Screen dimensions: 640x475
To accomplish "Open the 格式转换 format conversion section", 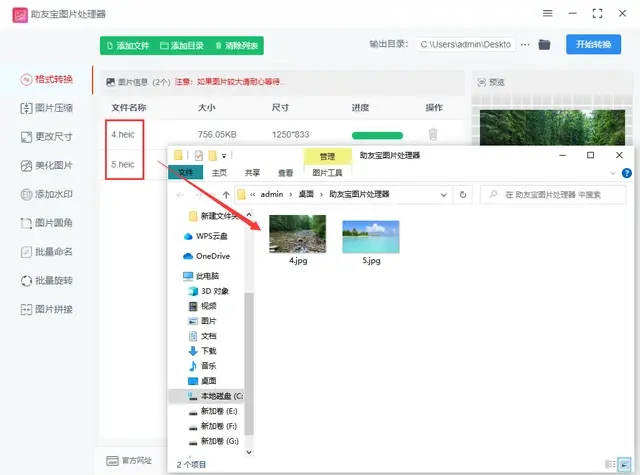I will [47, 79].
